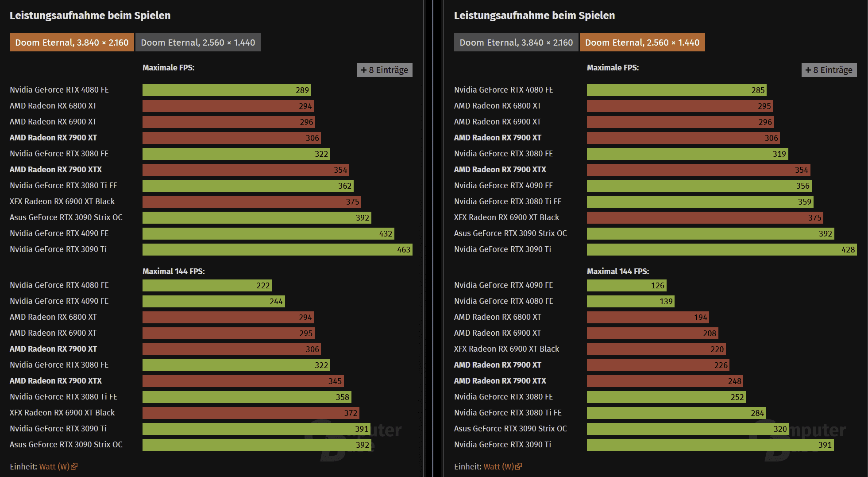The height and width of the screenshot is (477, 868).
Task: Click left Maximale FPS label 'XFX Radeon RX 6900 XT Black'
Action: coord(62,202)
